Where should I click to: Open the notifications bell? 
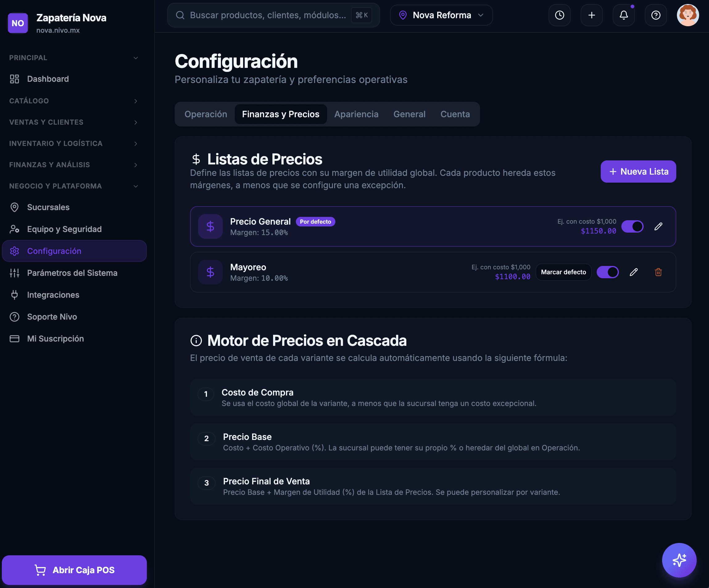click(x=624, y=15)
